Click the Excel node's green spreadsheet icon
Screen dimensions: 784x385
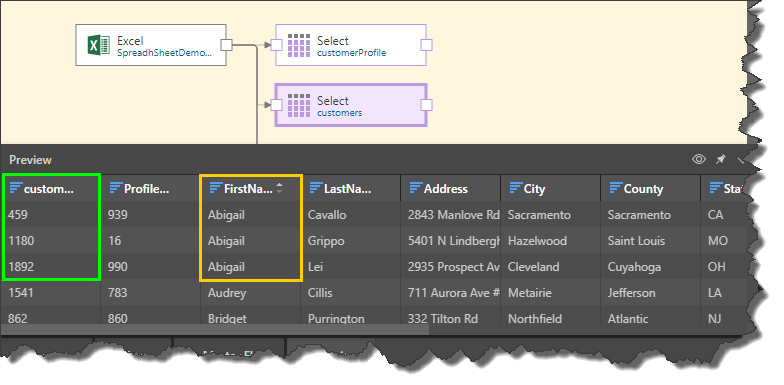click(98, 45)
